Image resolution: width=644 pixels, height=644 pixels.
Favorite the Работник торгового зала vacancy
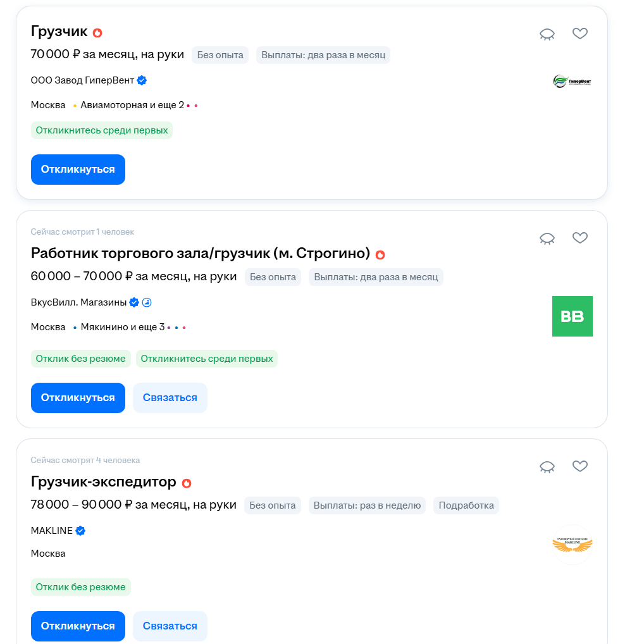[580, 238]
